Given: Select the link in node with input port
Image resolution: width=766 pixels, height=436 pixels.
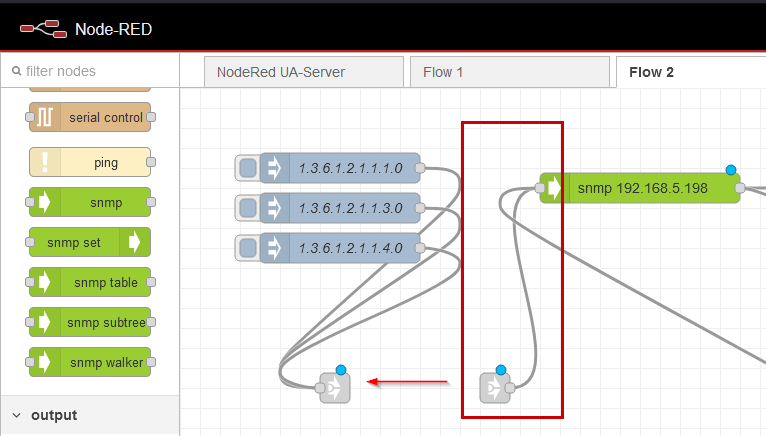Looking at the screenshot, I should tap(335, 388).
